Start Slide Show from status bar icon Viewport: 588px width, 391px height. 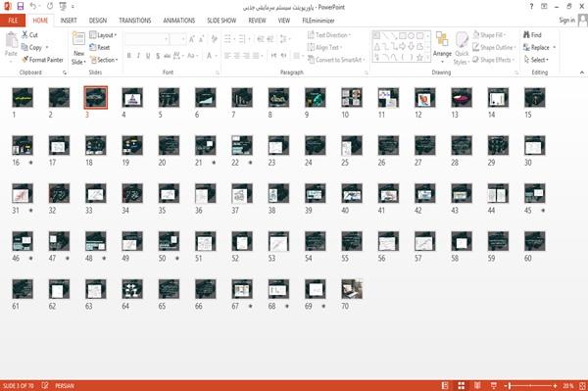pos(494,385)
